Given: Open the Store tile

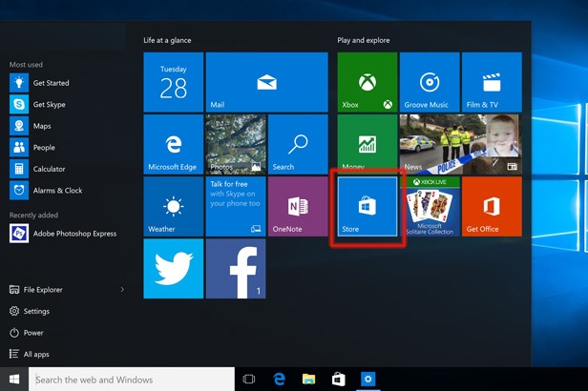Looking at the screenshot, I should 367,206.
